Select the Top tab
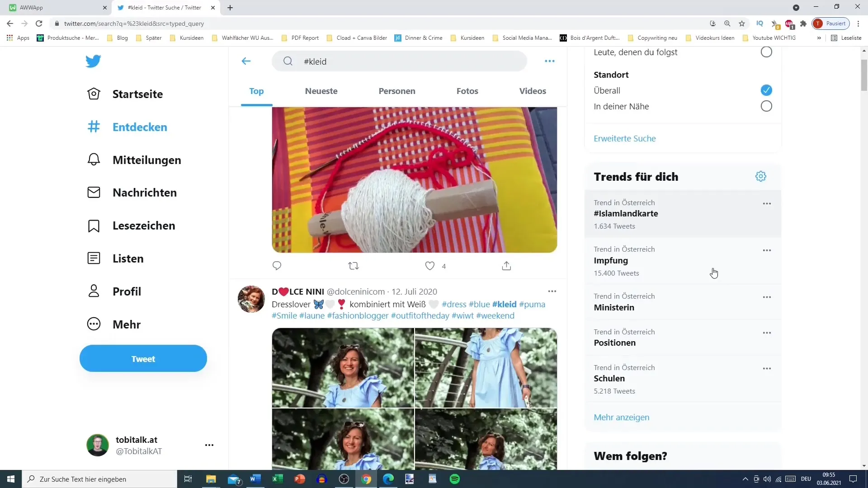Viewport: 868px width, 488px height. [x=256, y=91]
